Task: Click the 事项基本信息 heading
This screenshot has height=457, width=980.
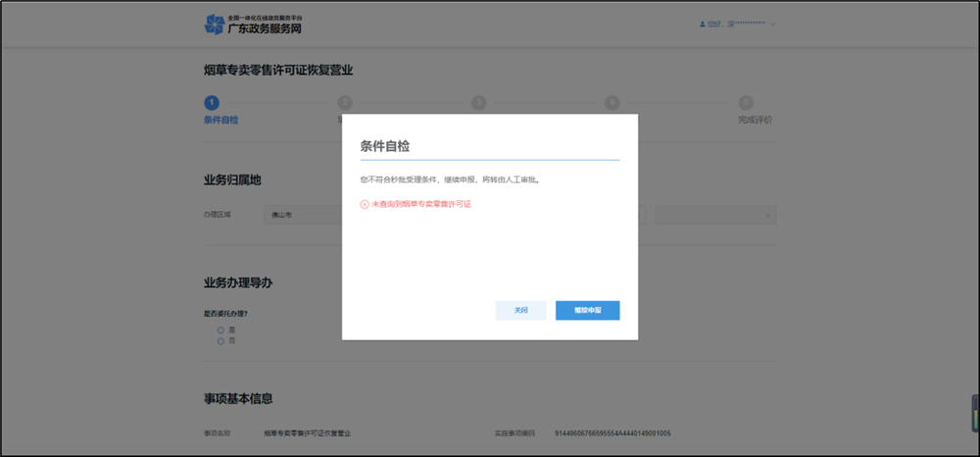Action: click(238, 399)
